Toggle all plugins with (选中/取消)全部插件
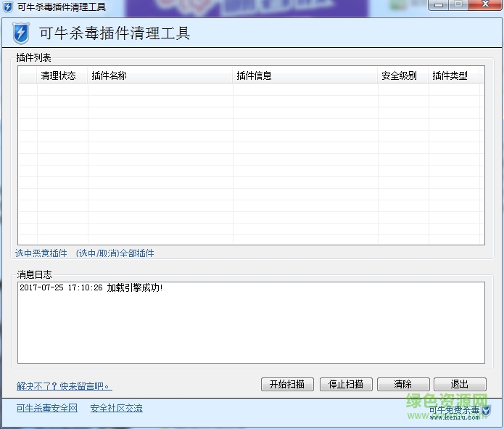Screen dimensions: 504x429 pos(115,253)
